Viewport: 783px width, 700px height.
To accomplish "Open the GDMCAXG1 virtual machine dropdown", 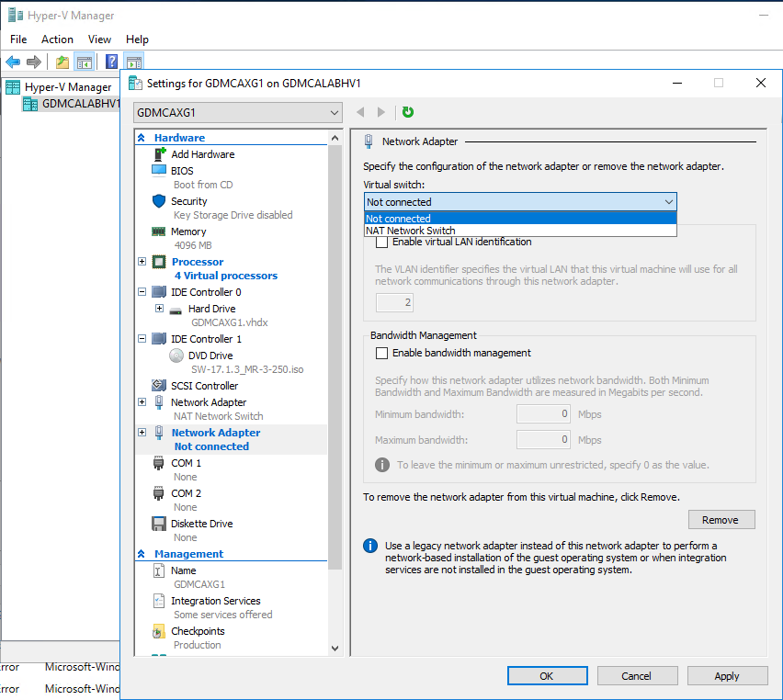I will [238, 113].
